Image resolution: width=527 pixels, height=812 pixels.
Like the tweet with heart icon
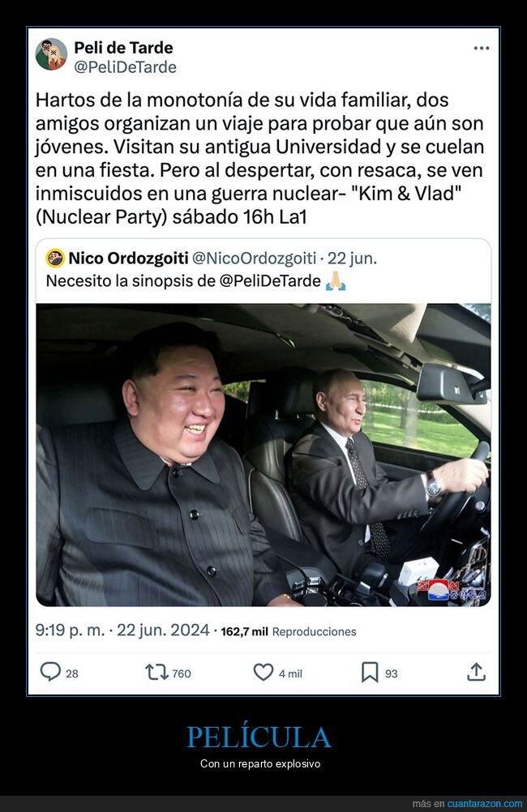tap(263, 672)
